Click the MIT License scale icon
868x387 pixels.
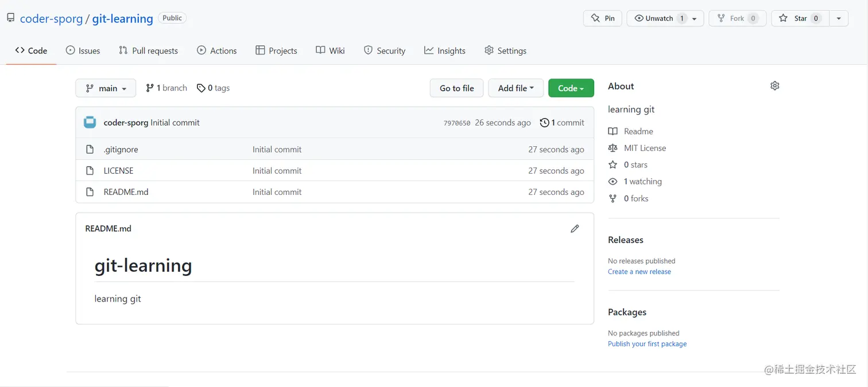(613, 148)
